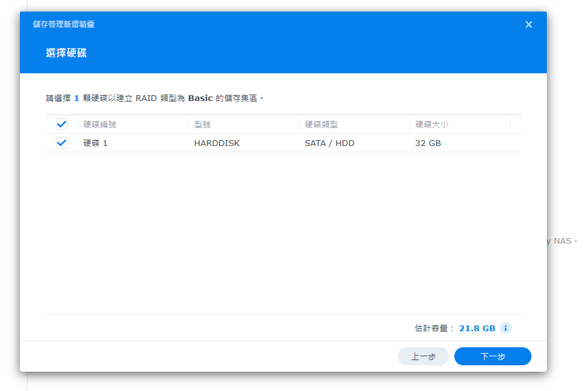Click the 估計容量 label text
This screenshot has height=391, width=588.
[x=434, y=328]
